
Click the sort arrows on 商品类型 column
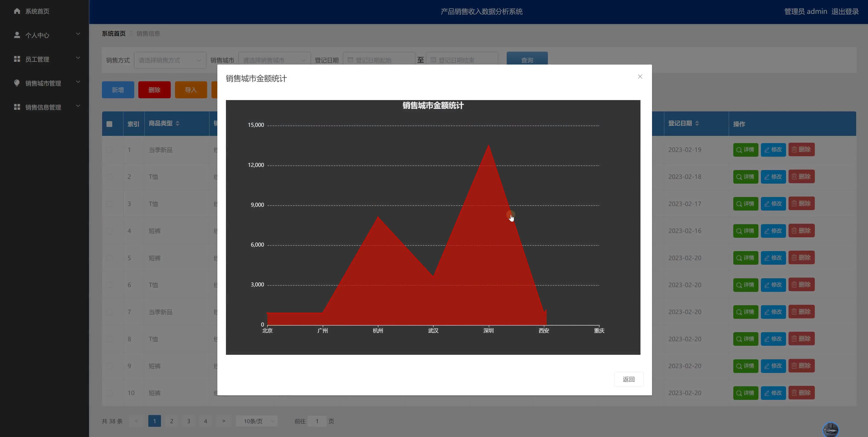pyautogui.click(x=177, y=123)
